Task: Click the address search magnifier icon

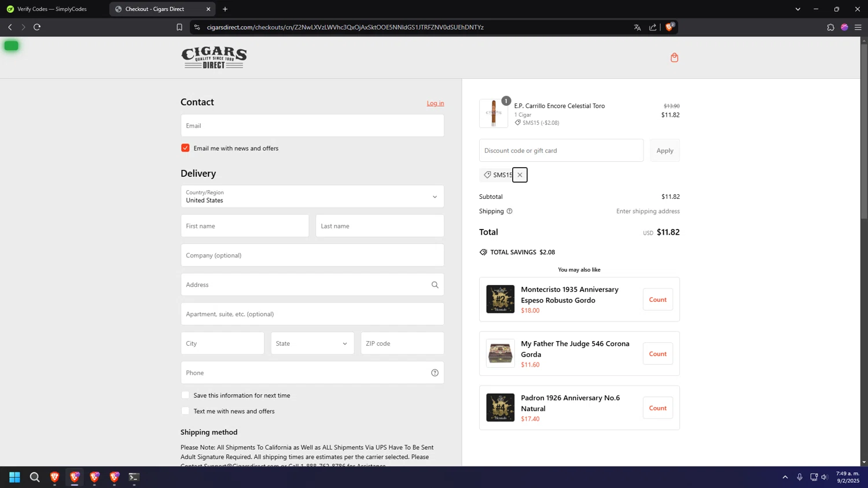Action: (x=435, y=284)
